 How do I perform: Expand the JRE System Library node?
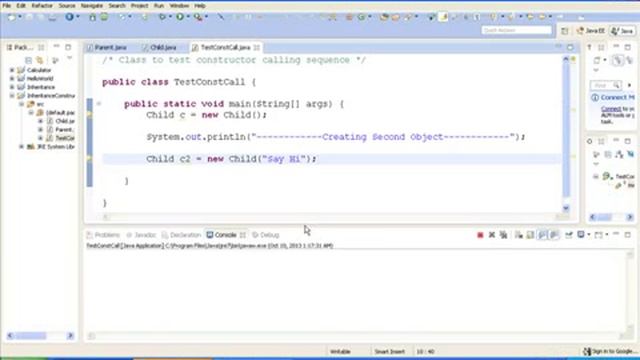[21, 147]
